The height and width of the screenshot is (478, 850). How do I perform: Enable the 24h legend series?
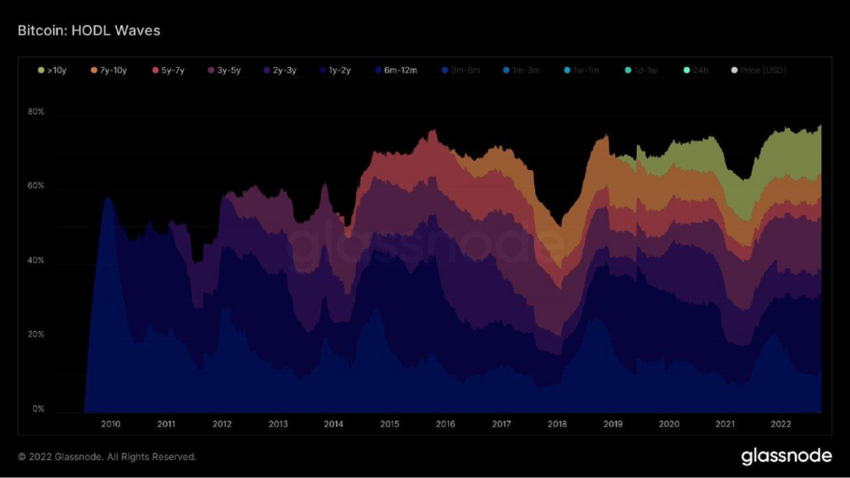(695, 71)
